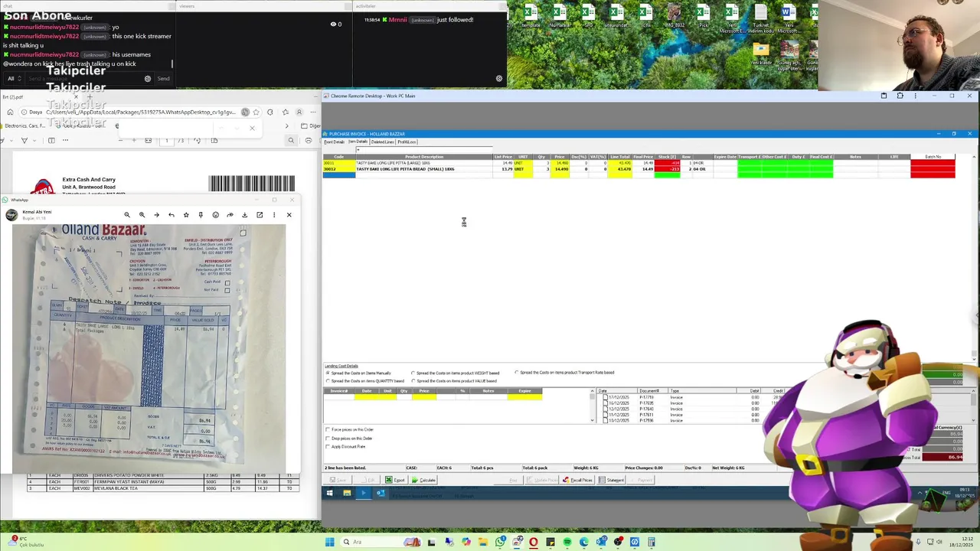This screenshot has width=980, height=551.
Task: Forward the image in WhatsApp viewer
Action: [230, 215]
